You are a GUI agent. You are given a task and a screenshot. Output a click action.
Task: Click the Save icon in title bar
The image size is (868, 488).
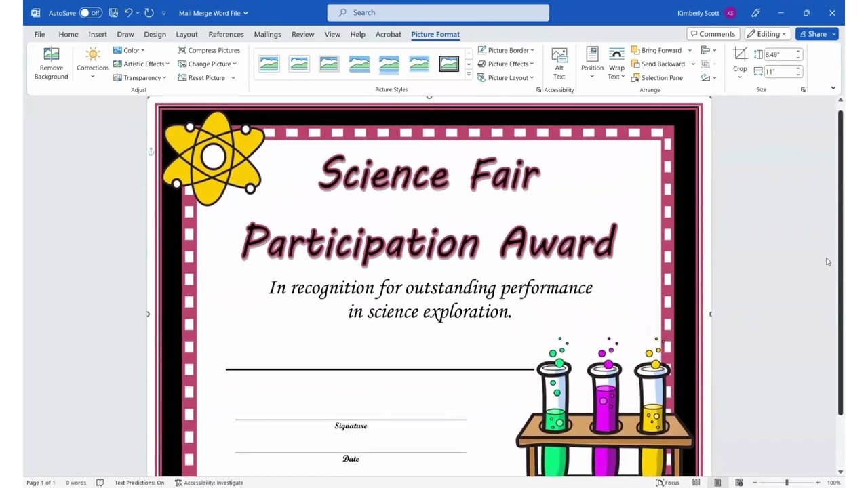click(113, 13)
